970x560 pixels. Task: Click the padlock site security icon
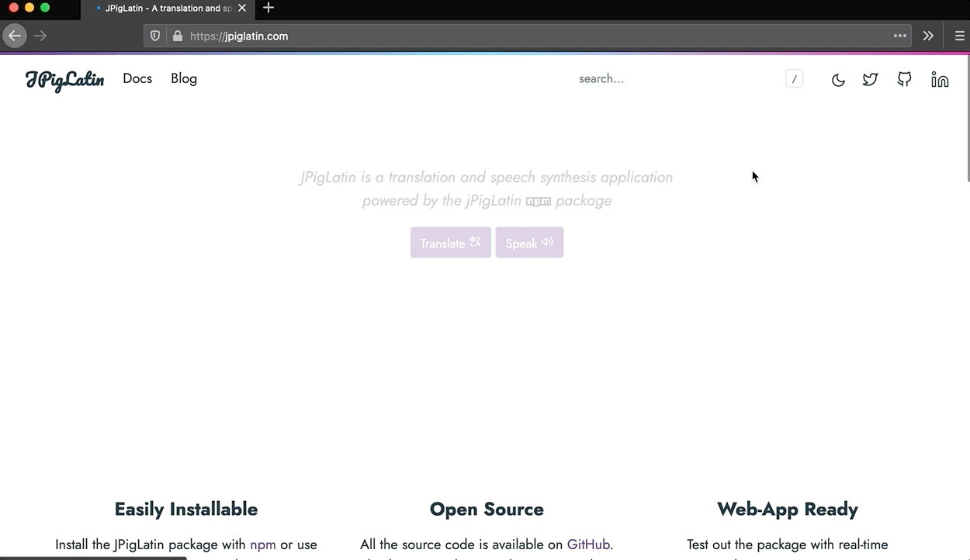[x=177, y=36]
